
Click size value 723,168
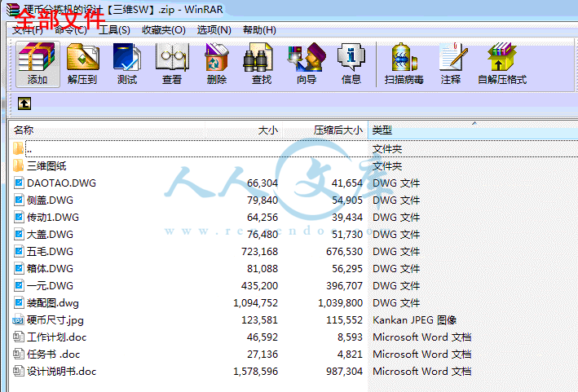pyautogui.click(x=259, y=251)
